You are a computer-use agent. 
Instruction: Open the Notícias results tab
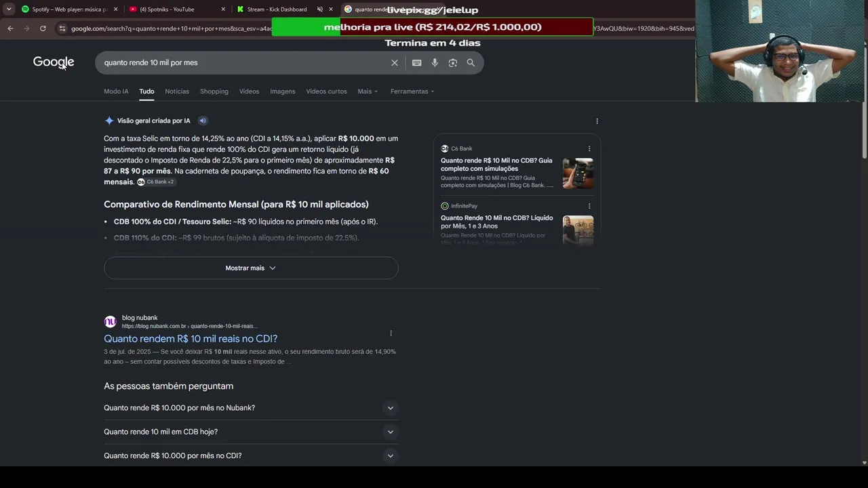(x=177, y=91)
